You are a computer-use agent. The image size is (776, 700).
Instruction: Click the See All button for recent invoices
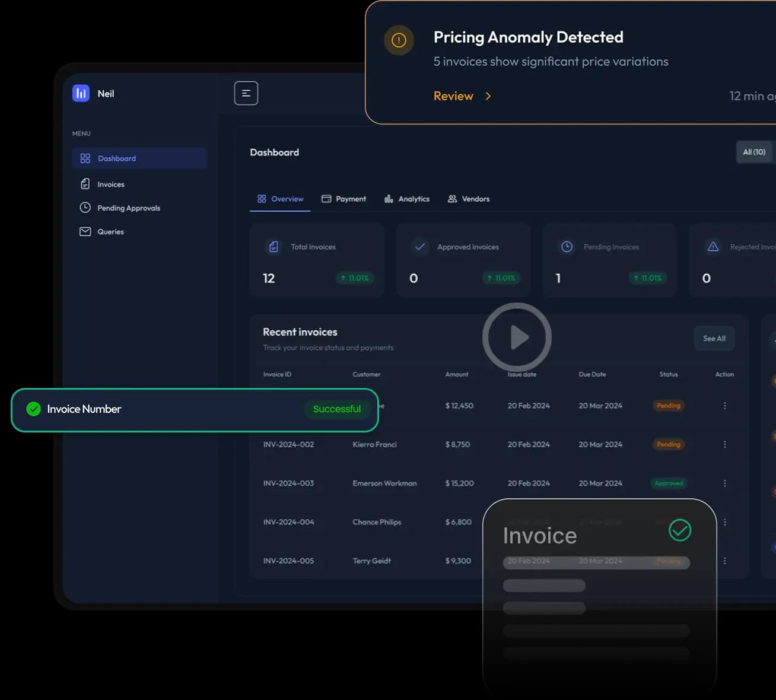click(x=714, y=338)
